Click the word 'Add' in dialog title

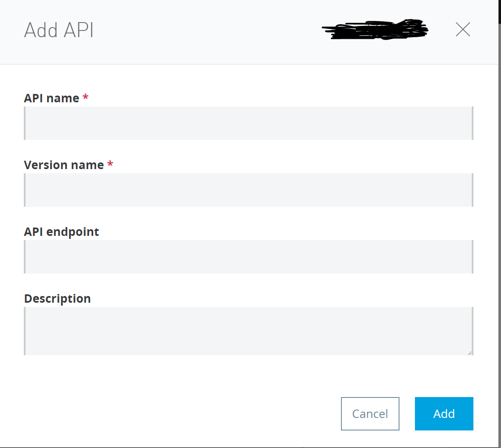coord(41,30)
